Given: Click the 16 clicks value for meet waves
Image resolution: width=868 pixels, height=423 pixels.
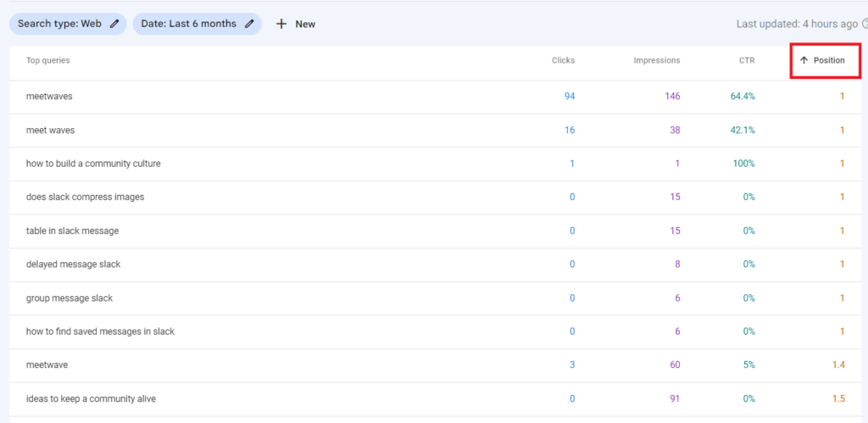Looking at the screenshot, I should tap(570, 130).
